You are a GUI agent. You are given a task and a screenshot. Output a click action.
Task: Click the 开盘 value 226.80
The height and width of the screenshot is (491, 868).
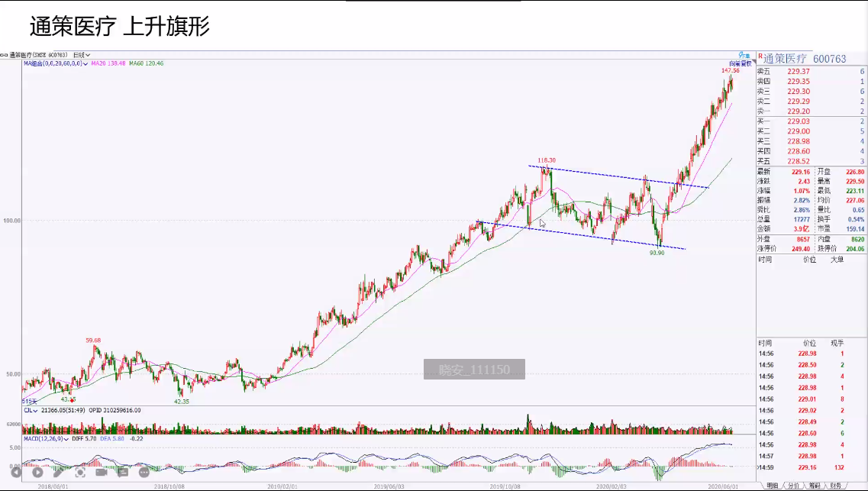[x=855, y=172]
